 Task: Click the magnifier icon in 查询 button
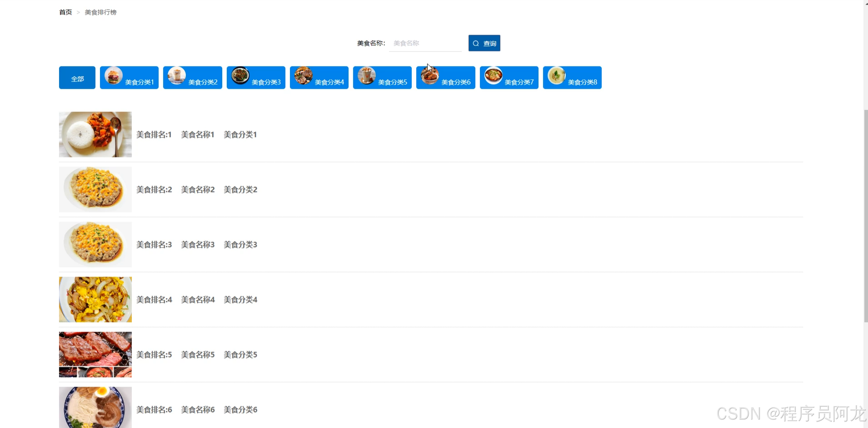tap(476, 44)
